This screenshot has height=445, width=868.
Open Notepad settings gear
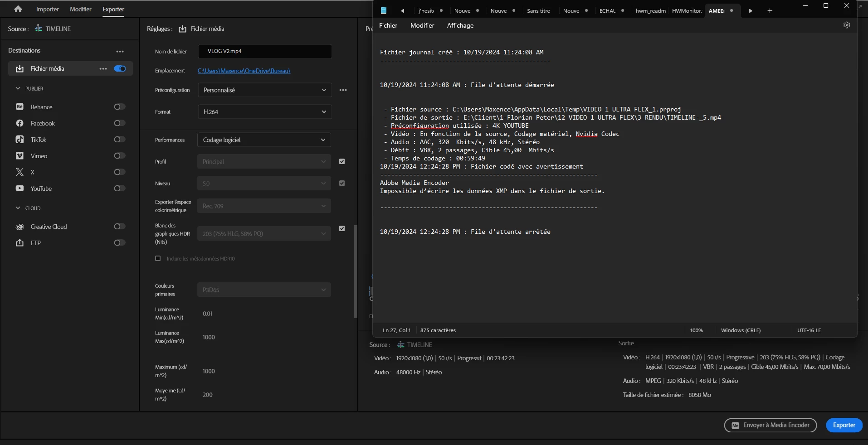click(x=847, y=25)
